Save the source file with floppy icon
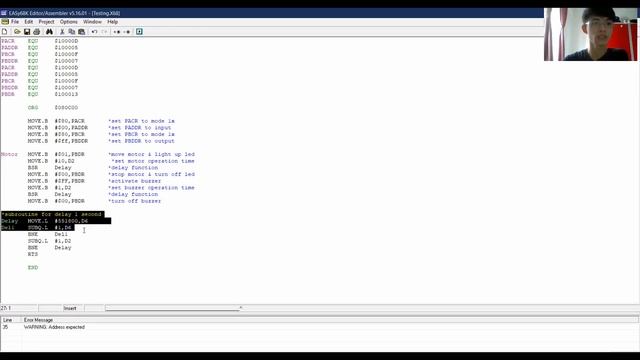This screenshot has width=640, height=360. 27,31
